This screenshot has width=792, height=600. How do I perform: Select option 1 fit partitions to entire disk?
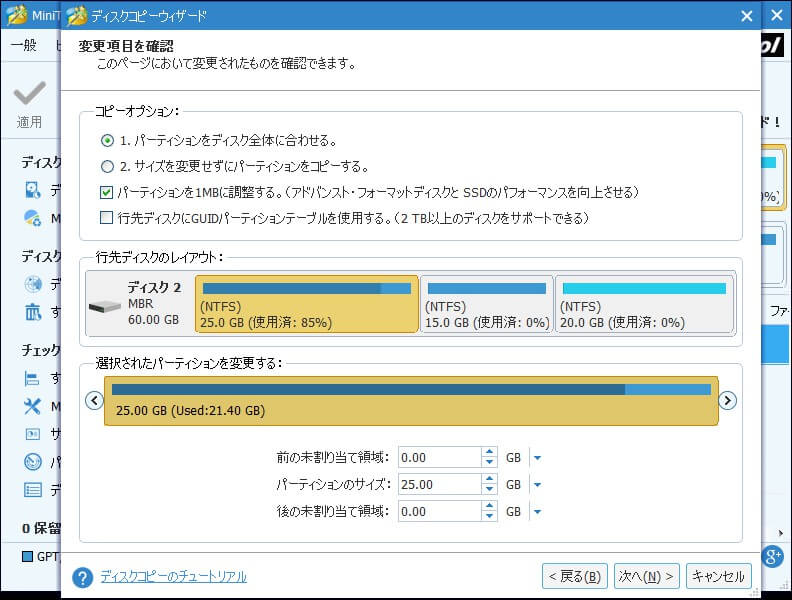pos(107,140)
